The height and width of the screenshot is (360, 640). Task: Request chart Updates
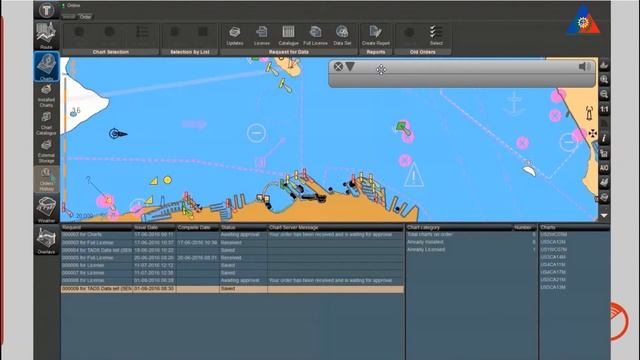235,36
